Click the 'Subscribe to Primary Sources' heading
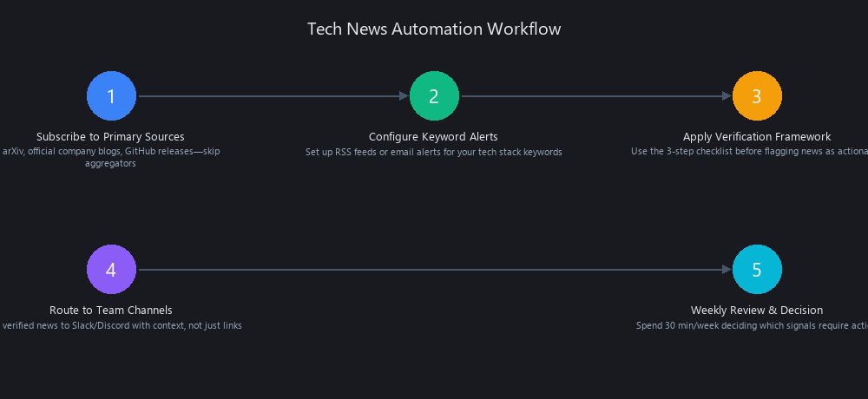This screenshot has width=868, height=399. [111, 137]
